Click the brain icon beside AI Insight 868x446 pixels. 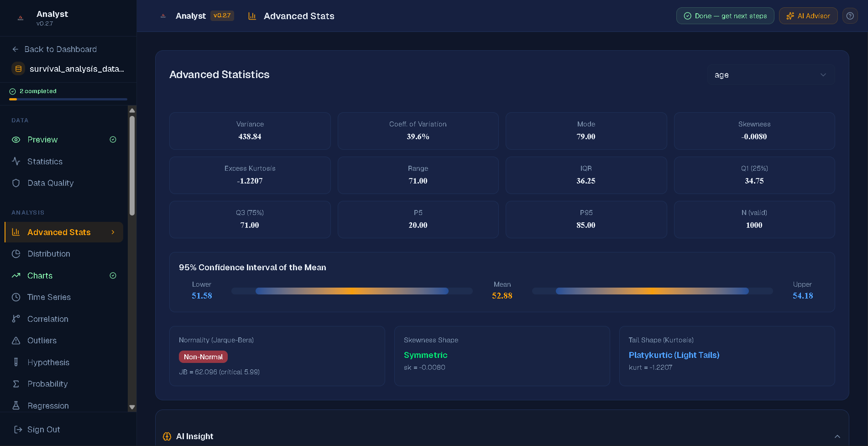tap(167, 436)
